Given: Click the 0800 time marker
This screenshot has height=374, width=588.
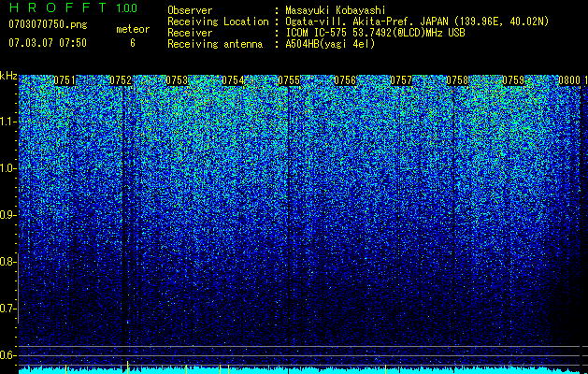Looking at the screenshot, I should coord(569,80).
